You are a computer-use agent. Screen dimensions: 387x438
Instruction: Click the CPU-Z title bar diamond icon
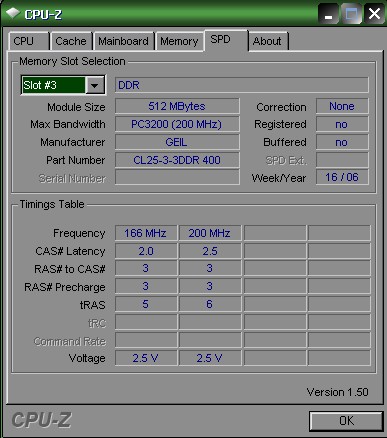13,13
